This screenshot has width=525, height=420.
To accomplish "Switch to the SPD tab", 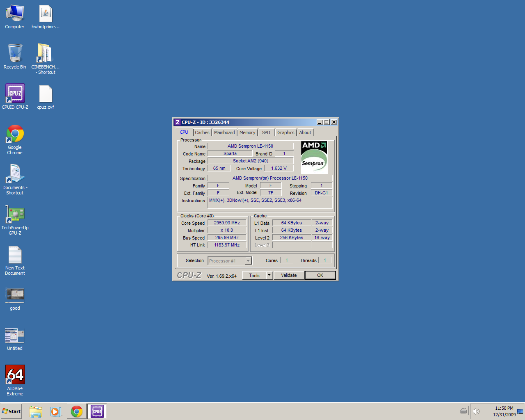I will pos(266,132).
